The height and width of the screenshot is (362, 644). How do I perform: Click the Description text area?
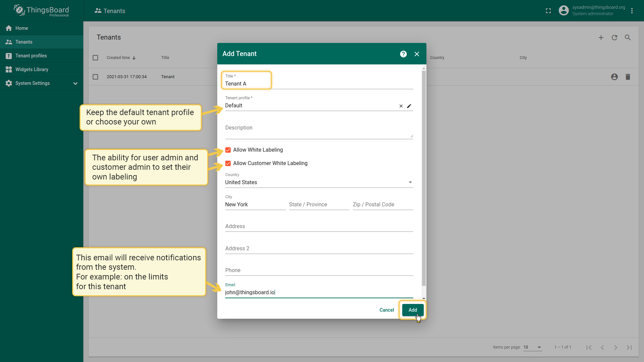coord(319,131)
